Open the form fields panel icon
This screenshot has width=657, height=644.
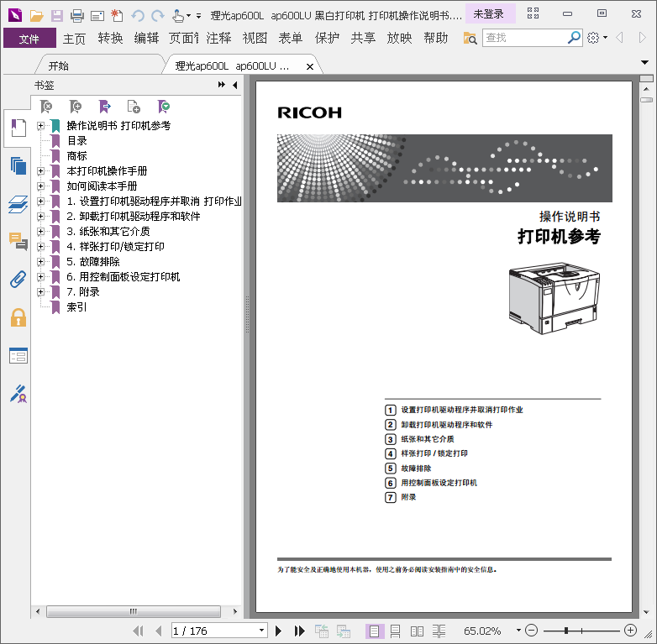coord(18,356)
